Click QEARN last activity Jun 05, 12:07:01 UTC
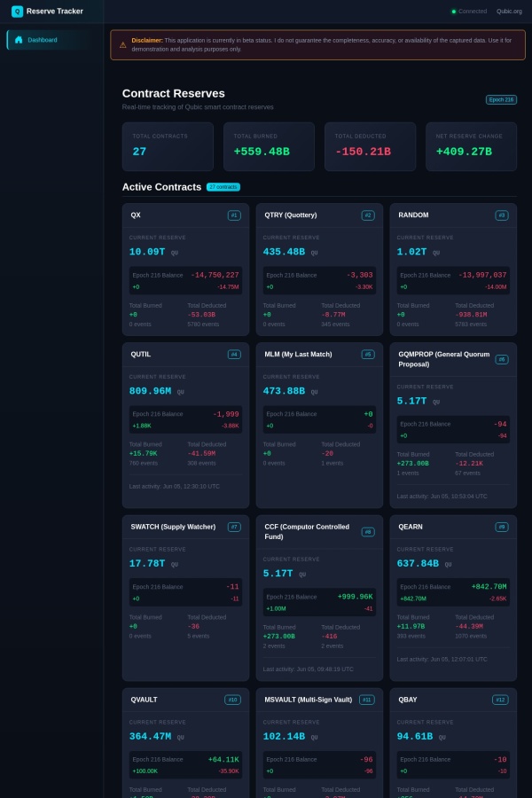 [442, 660]
